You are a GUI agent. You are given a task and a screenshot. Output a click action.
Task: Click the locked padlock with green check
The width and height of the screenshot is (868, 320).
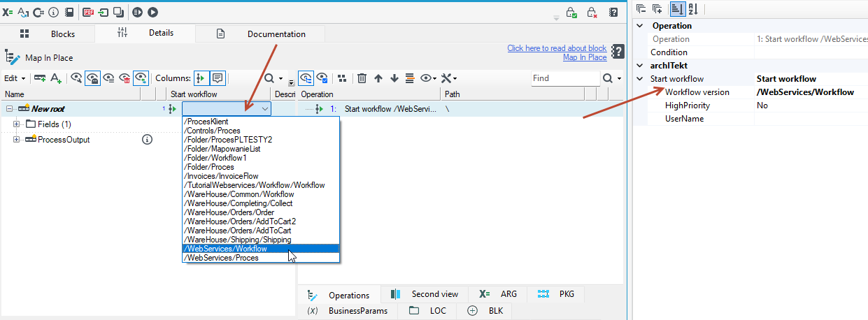(571, 13)
